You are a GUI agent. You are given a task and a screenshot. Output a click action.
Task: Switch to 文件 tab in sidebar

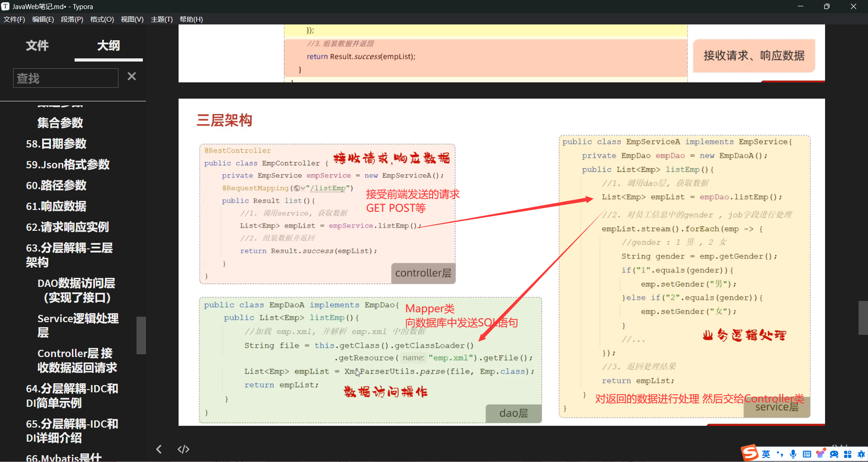(37, 46)
